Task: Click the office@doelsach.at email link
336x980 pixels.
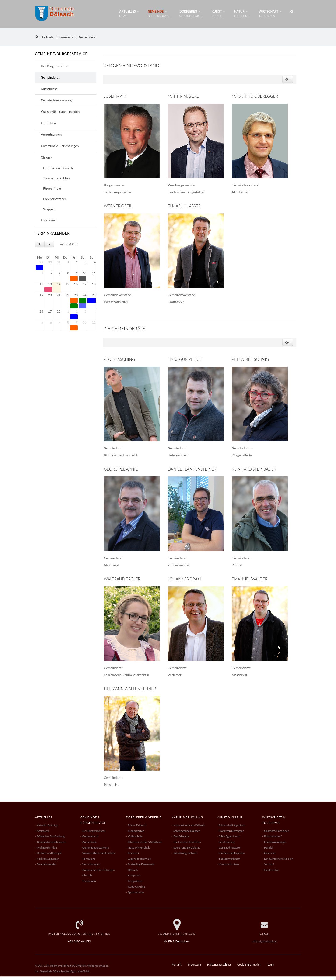Action: 264,941
